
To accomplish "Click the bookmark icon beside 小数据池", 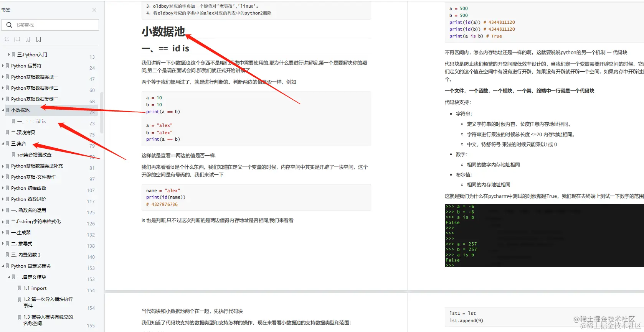I will pyautogui.click(x=7, y=110).
